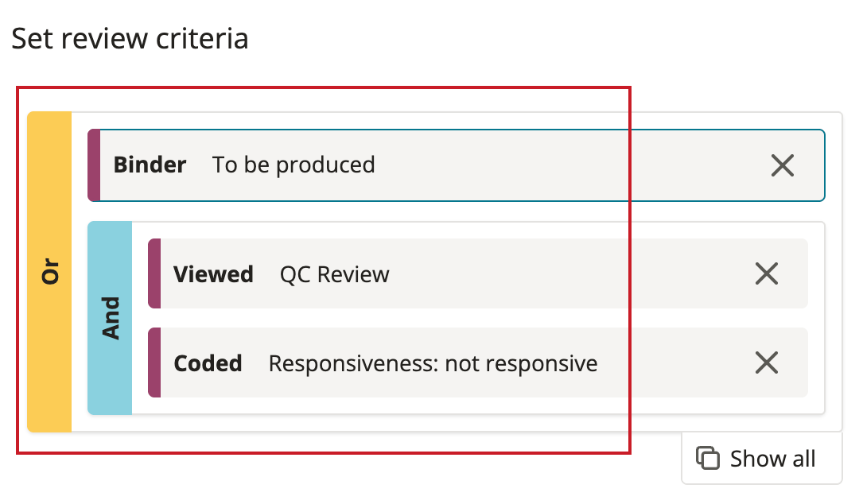Select the Coded criterion row
This screenshot has width=859, height=504.
point(478,362)
